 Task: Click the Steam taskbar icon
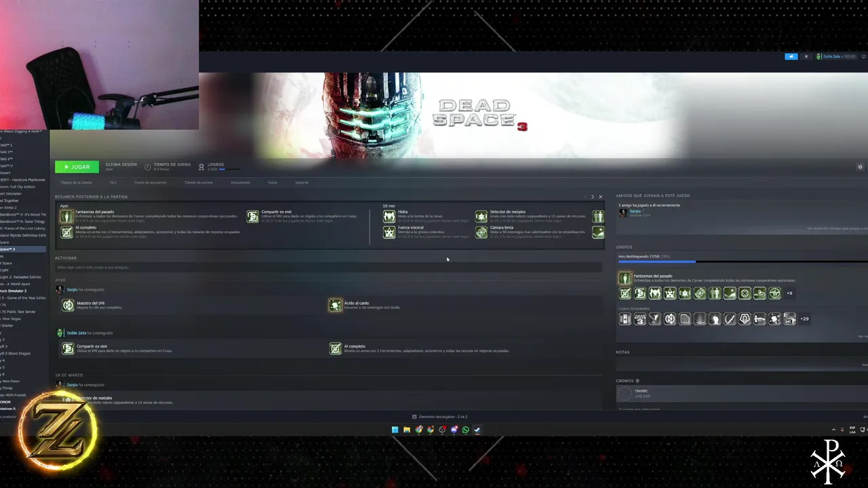coord(477,430)
